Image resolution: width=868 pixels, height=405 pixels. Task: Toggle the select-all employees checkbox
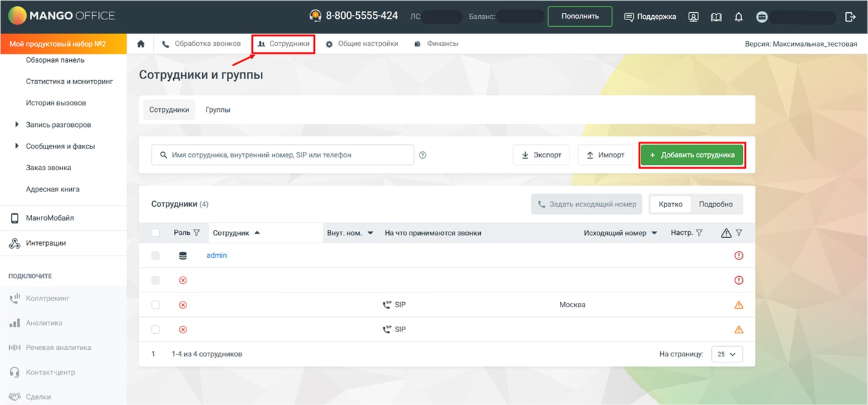(x=156, y=233)
